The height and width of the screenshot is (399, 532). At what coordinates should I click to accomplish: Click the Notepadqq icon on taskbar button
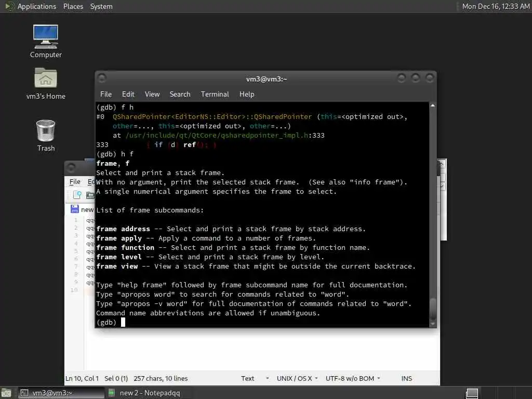click(x=111, y=393)
